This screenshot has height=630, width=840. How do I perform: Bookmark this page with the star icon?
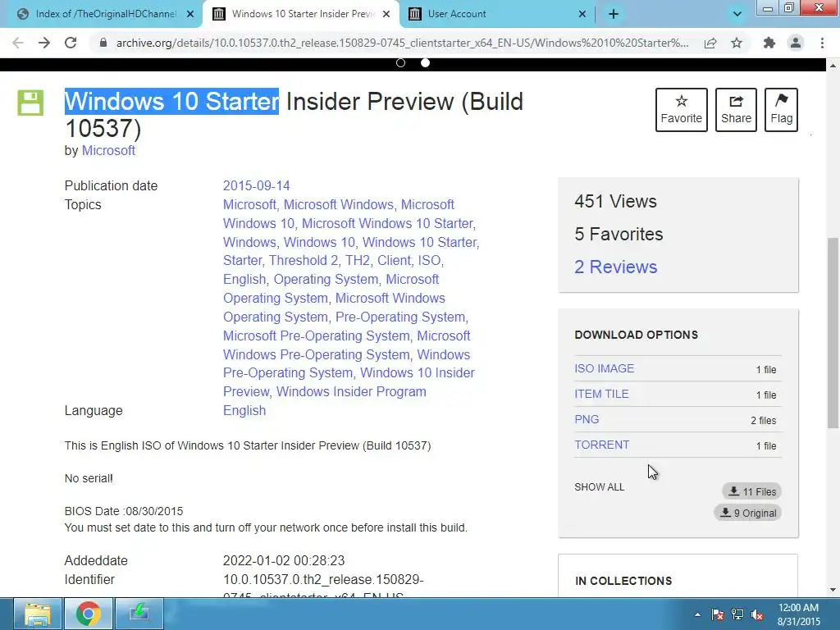tap(737, 43)
